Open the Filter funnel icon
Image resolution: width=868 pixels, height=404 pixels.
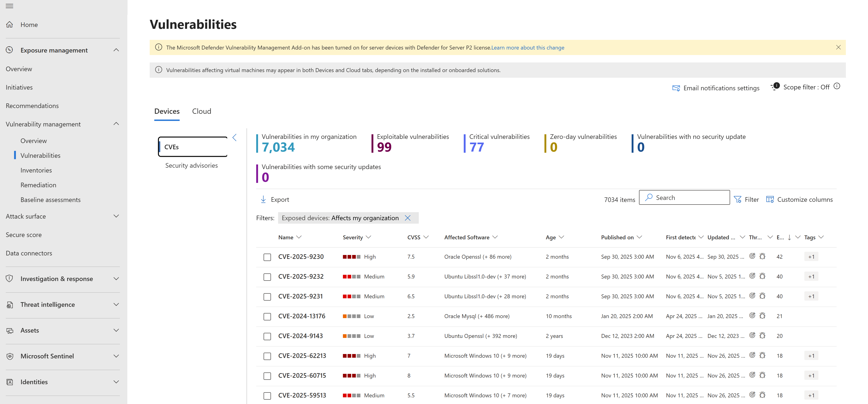[737, 199]
